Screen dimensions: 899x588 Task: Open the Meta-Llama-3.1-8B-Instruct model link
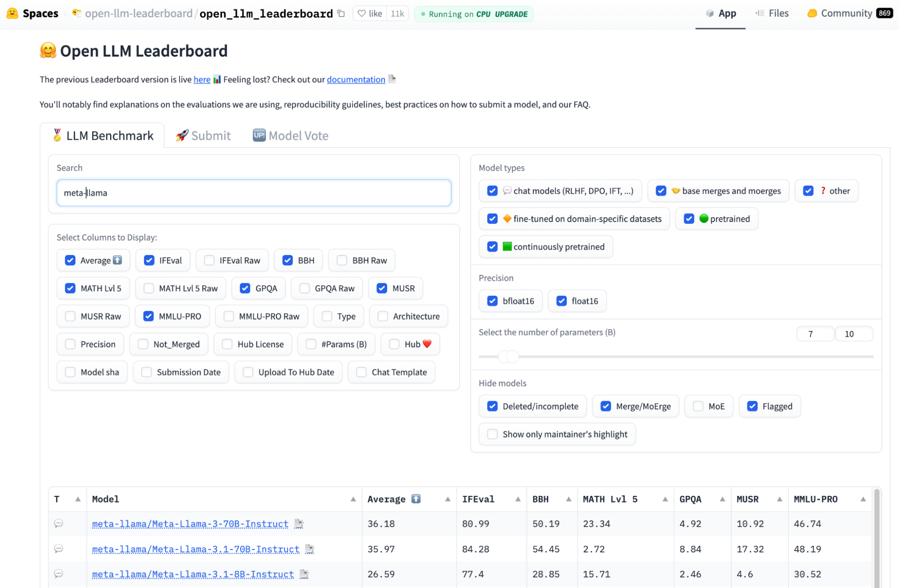(x=192, y=574)
